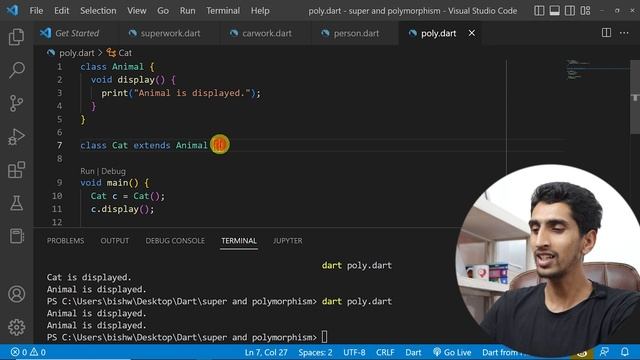The height and width of the screenshot is (360, 640).
Task: Open the editor More Actions ellipsis
Action: (624, 33)
